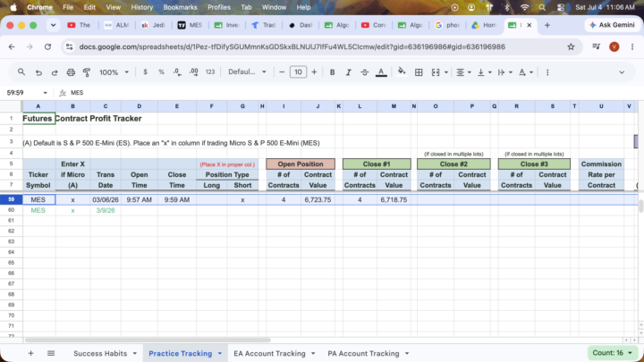644x362 pixels.
Task: Redo the last action
Action: pyautogui.click(x=55, y=72)
